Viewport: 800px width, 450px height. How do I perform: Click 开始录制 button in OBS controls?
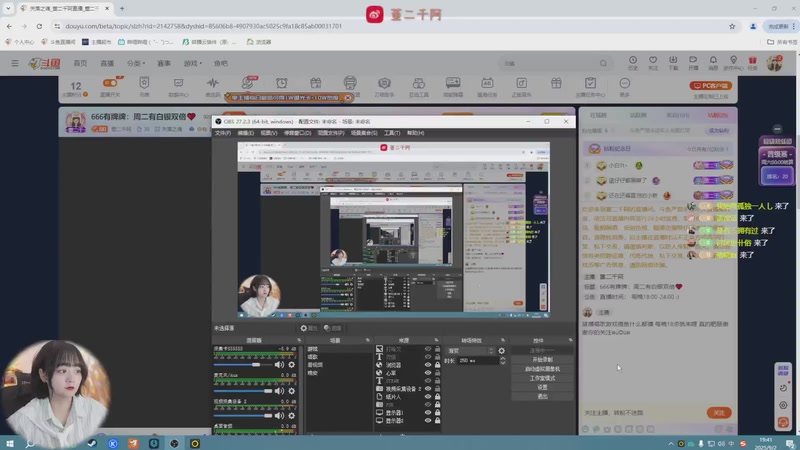(542, 360)
